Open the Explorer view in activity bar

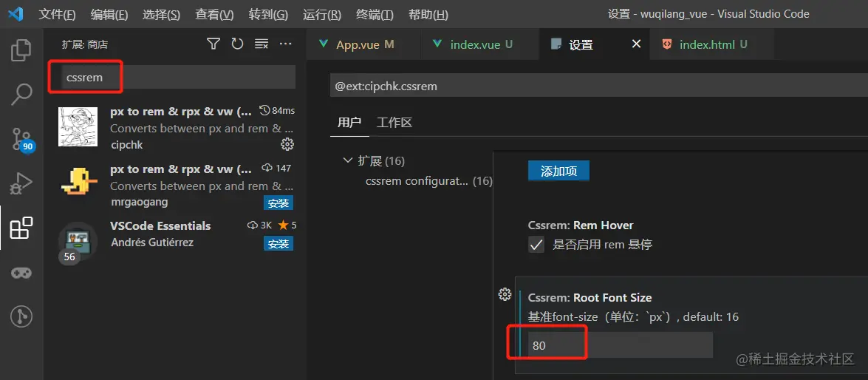(x=21, y=50)
